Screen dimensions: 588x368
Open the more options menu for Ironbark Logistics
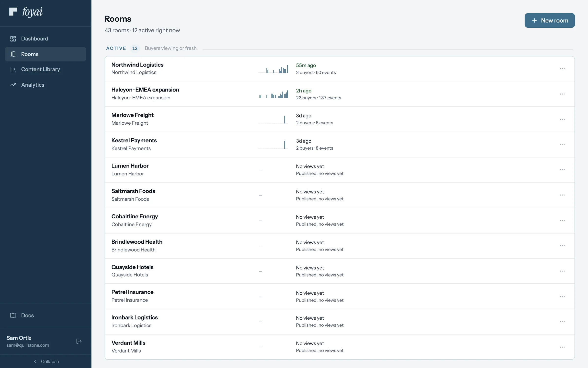tap(562, 322)
